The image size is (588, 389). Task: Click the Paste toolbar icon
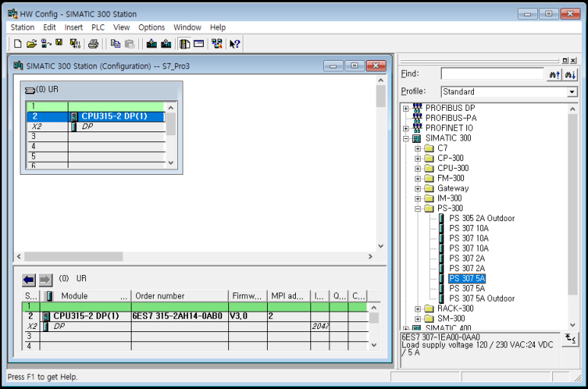pyautogui.click(x=129, y=44)
